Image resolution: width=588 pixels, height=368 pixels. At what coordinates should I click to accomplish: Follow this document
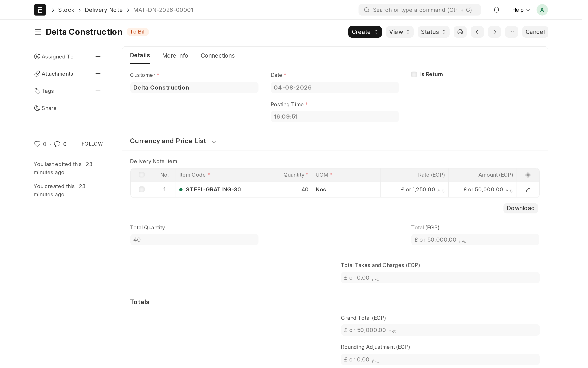[92, 144]
